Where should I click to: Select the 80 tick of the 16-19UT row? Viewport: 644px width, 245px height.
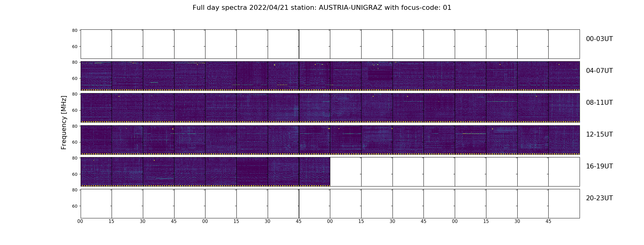75,158
